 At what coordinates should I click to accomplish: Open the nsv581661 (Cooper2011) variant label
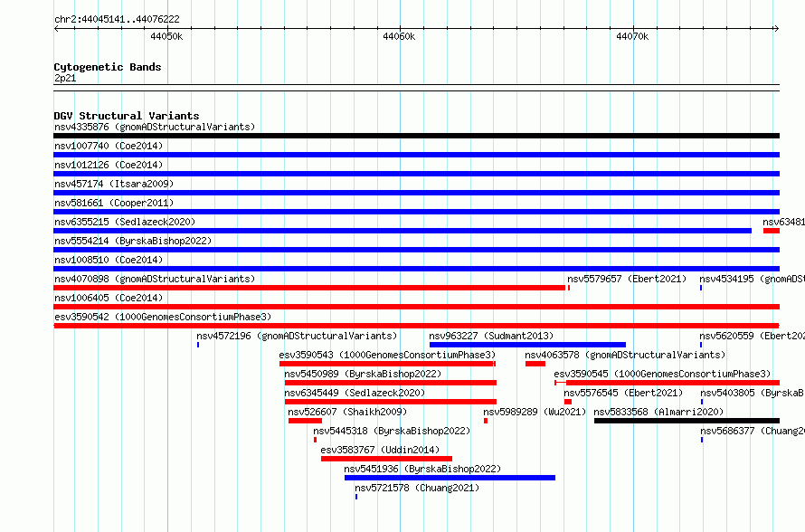point(114,203)
